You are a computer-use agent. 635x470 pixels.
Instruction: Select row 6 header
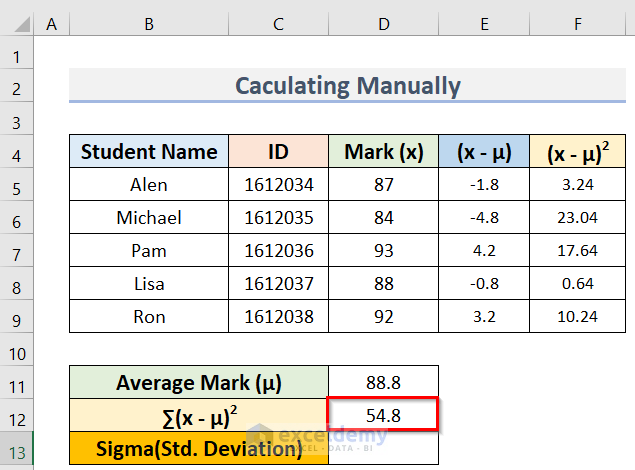coord(17,217)
